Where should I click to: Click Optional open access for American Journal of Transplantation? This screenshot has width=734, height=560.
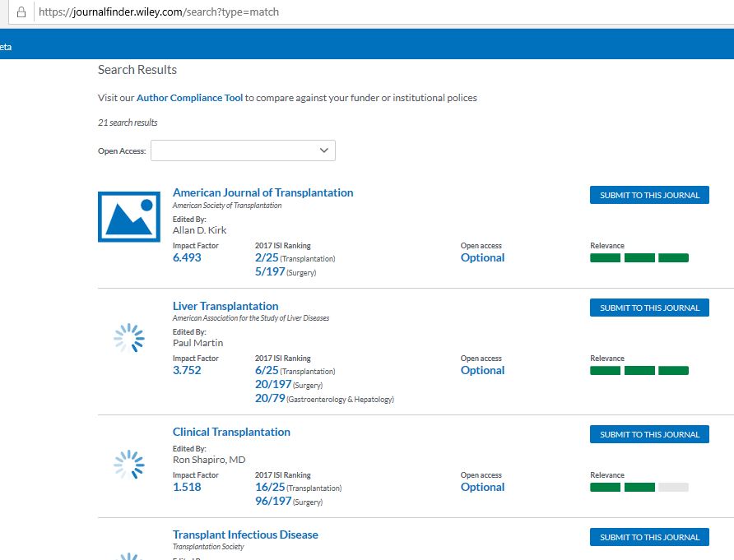pyautogui.click(x=483, y=257)
